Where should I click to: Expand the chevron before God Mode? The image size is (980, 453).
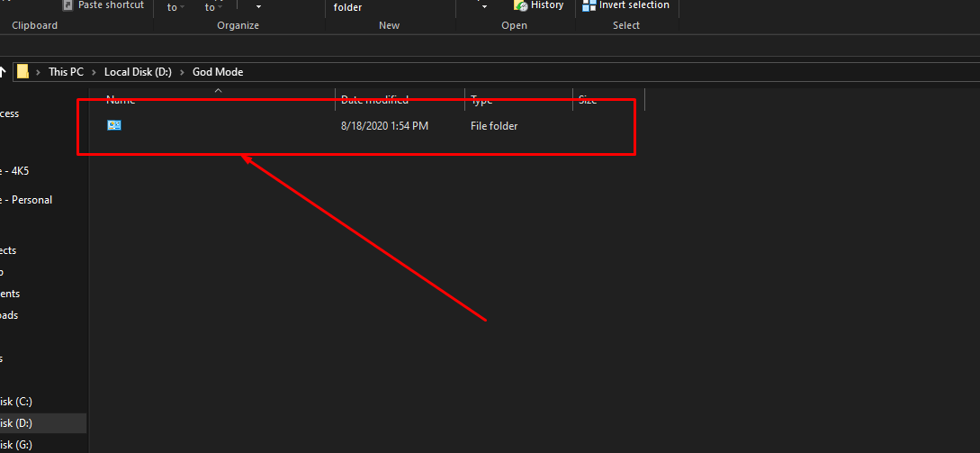(182, 72)
